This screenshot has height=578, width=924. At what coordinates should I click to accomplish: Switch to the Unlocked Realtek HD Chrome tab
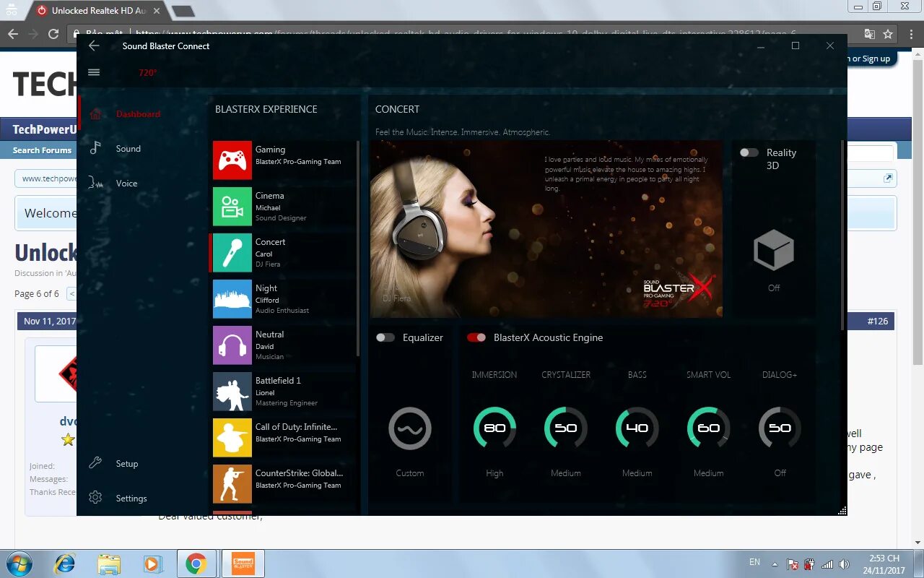point(99,11)
